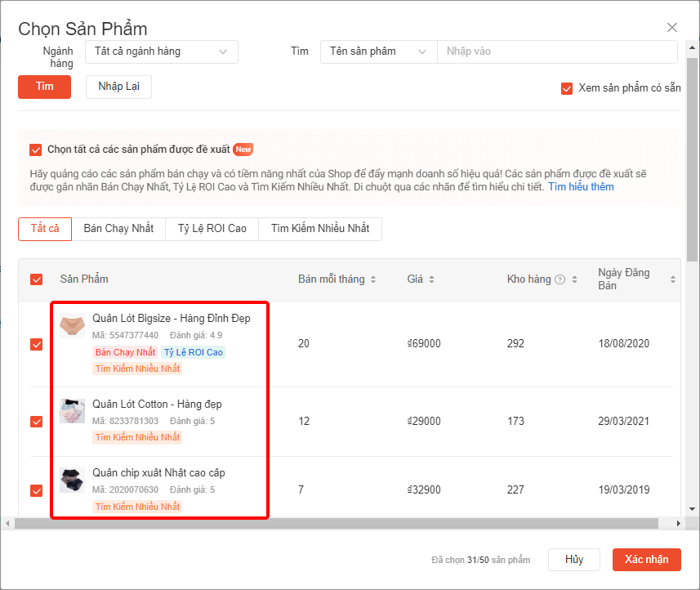Click the Kho hàng help question icon
This screenshot has height=590, width=700.
coord(560,279)
